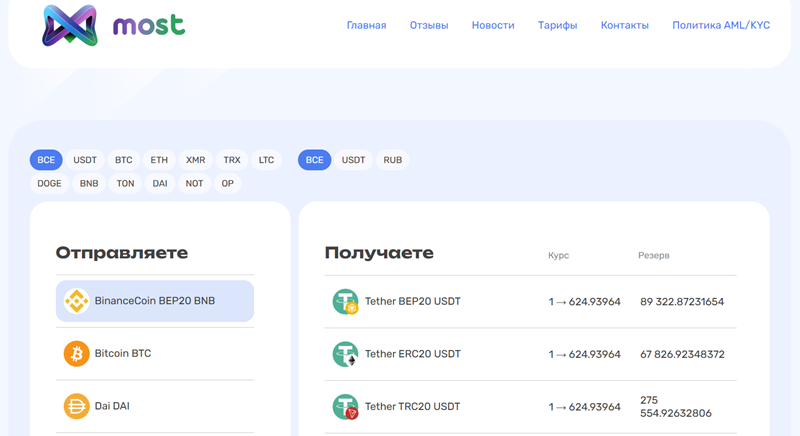Open the Отзывы page
800x436 pixels.
tap(429, 25)
